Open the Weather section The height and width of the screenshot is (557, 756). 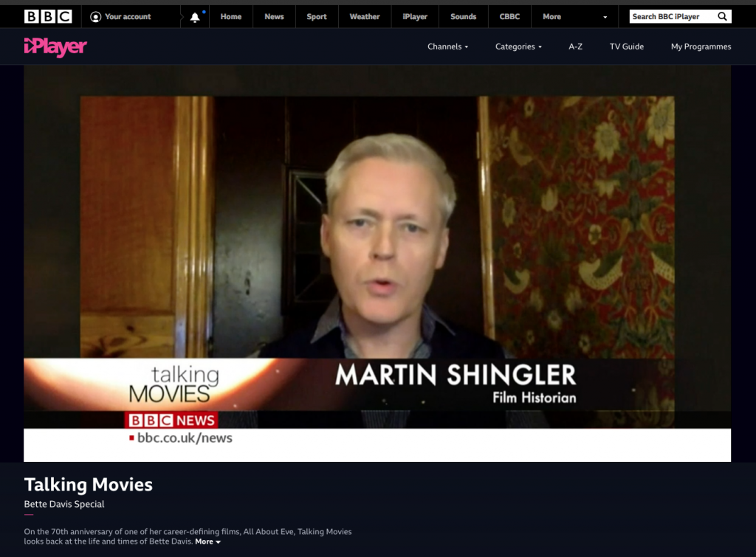(365, 17)
